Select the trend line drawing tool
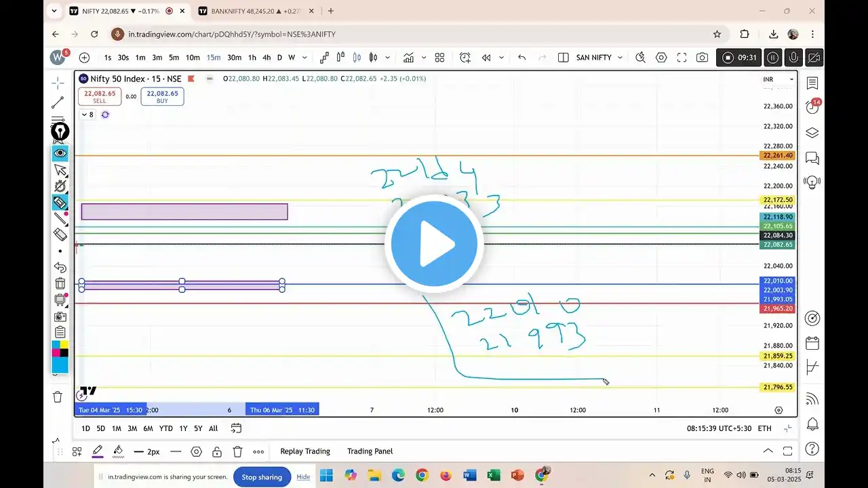This screenshot has height=488, width=868. (59, 103)
